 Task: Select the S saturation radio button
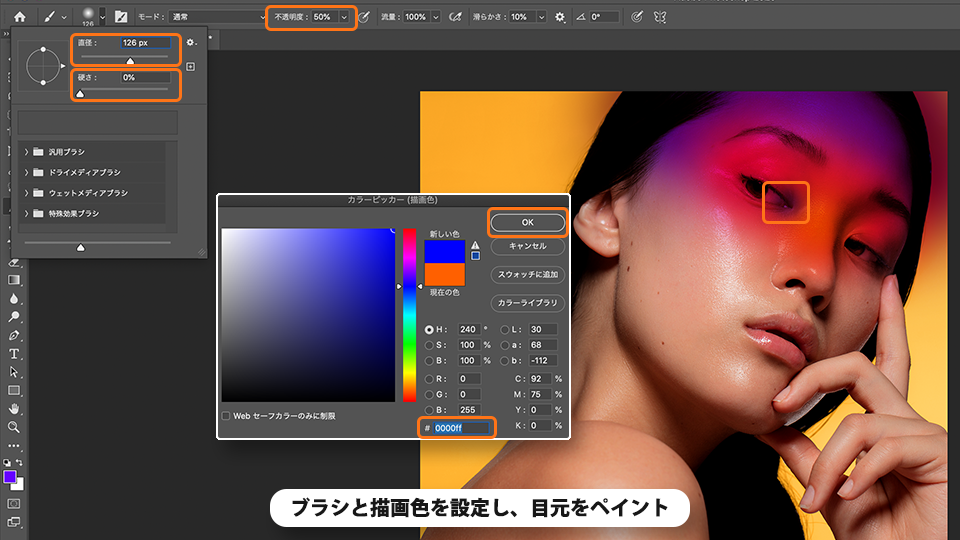pyautogui.click(x=429, y=345)
